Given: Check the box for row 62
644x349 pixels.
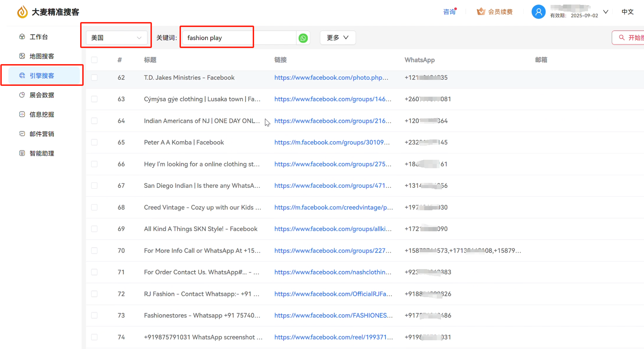Looking at the screenshot, I should (94, 77).
